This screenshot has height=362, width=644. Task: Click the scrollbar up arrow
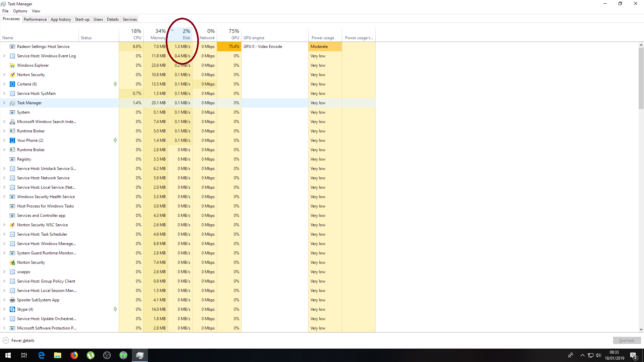coord(641,45)
